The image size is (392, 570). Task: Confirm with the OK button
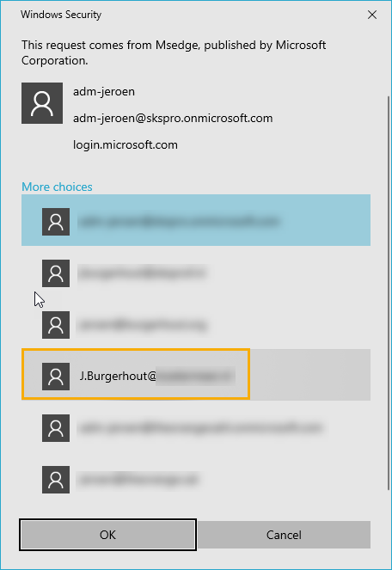tap(107, 535)
